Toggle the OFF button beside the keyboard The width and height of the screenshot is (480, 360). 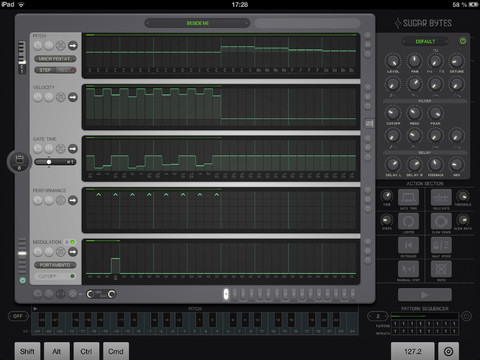tap(18, 316)
